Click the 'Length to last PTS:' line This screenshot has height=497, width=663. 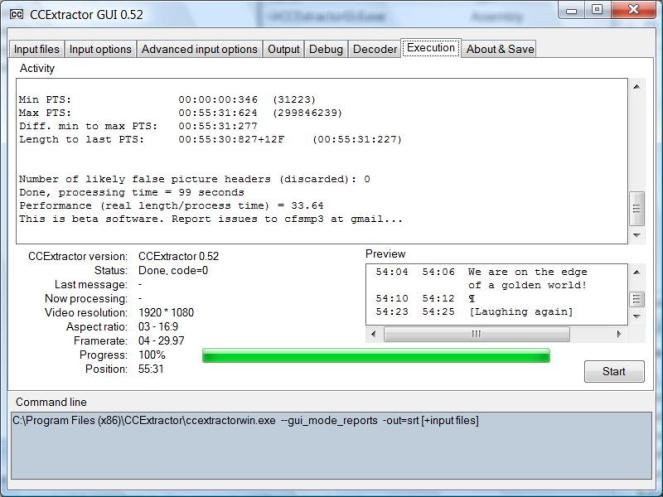click(x=210, y=139)
